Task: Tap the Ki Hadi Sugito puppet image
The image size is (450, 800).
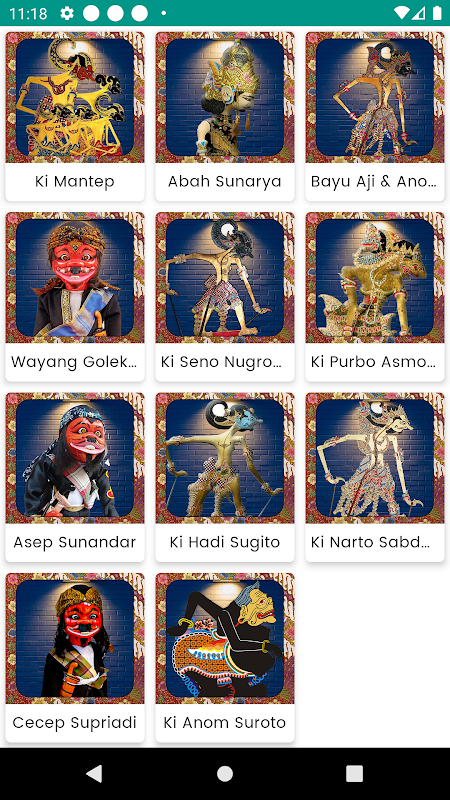Action: [225, 458]
